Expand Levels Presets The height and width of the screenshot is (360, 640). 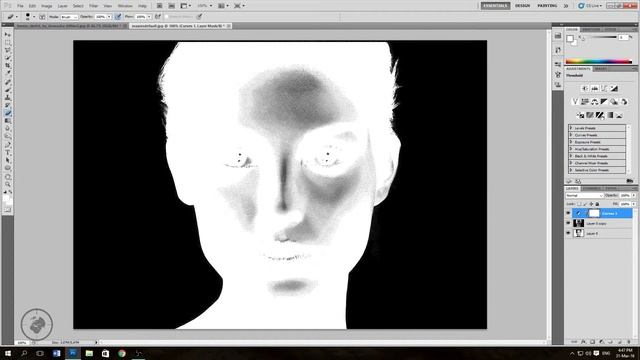(571, 128)
